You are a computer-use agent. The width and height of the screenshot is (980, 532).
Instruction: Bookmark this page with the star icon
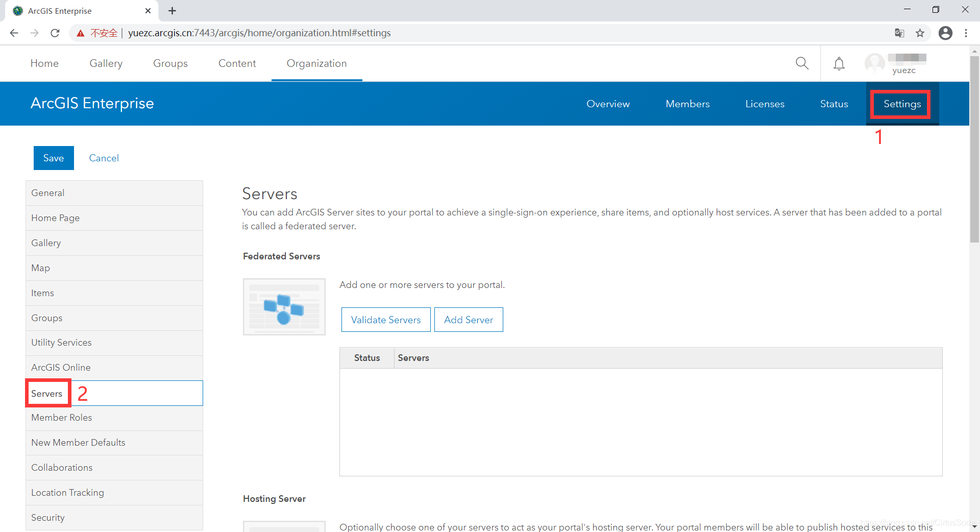point(920,33)
